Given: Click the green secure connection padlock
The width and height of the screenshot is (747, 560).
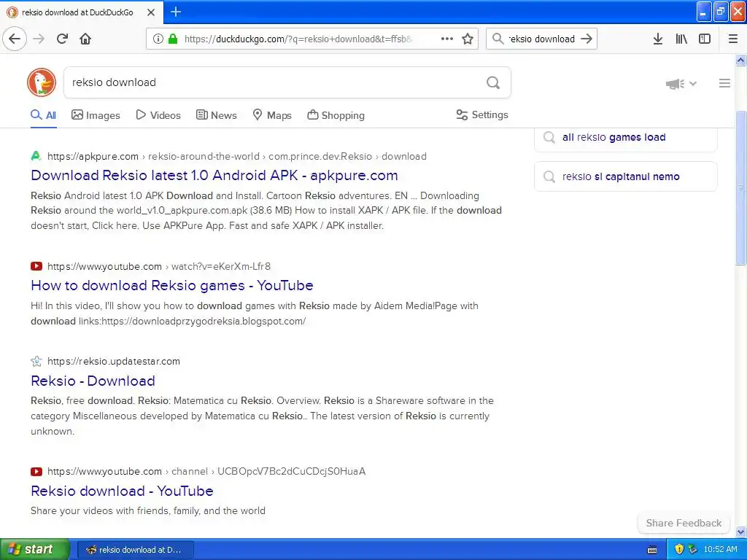Looking at the screenshot, I should 173,39.
